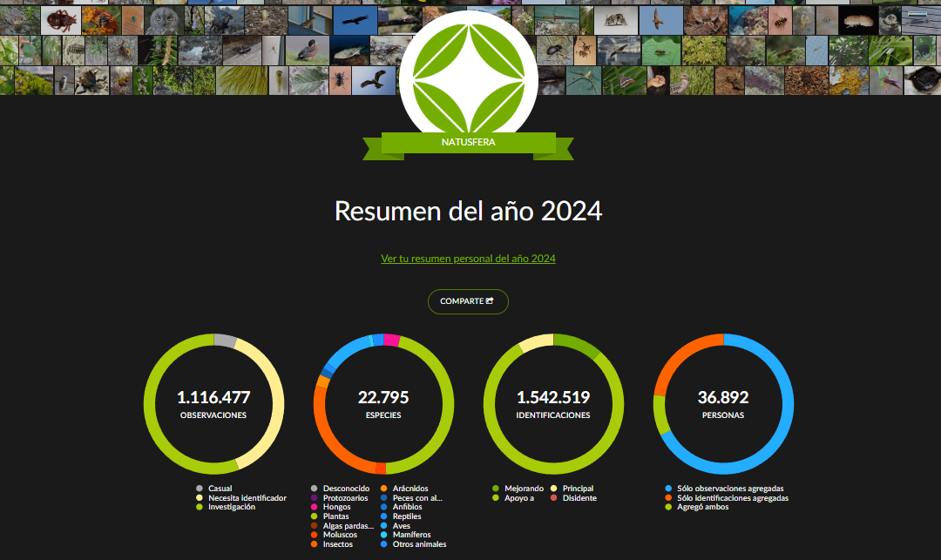Click the Moluscos legend entry
Viewport: 941px width, 560px height.
[x=340, y=535]
